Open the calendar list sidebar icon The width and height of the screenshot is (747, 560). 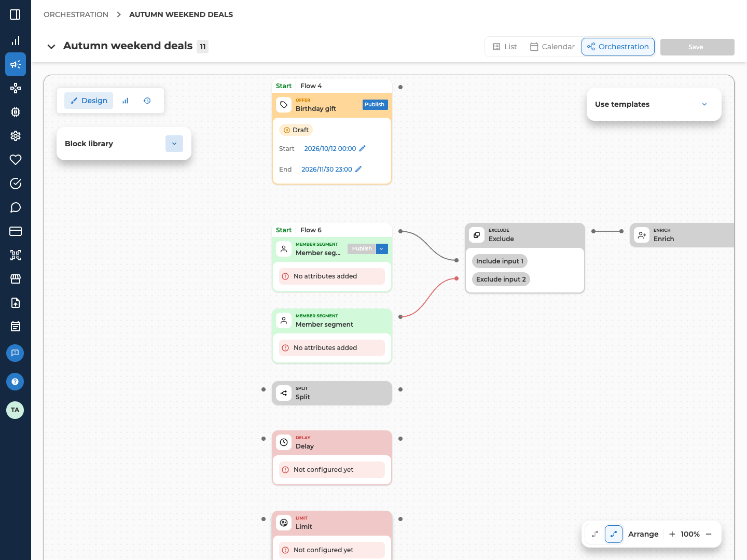point(16,327)
